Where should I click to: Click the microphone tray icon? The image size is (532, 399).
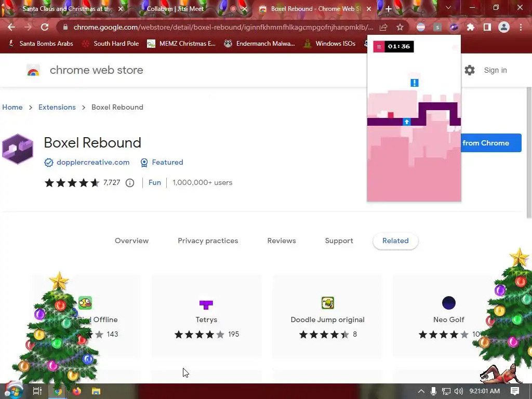pos(433,391)
